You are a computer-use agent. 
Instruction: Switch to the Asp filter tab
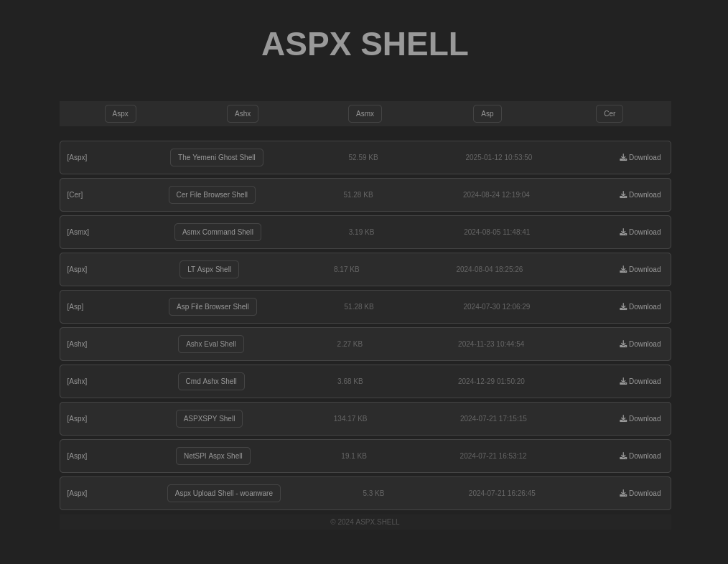[x=487, y=113]
